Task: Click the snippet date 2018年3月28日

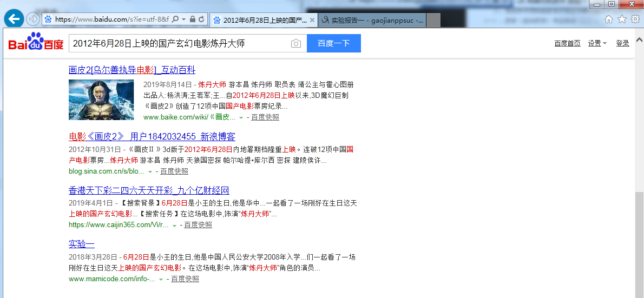Action: pos(93,257)
